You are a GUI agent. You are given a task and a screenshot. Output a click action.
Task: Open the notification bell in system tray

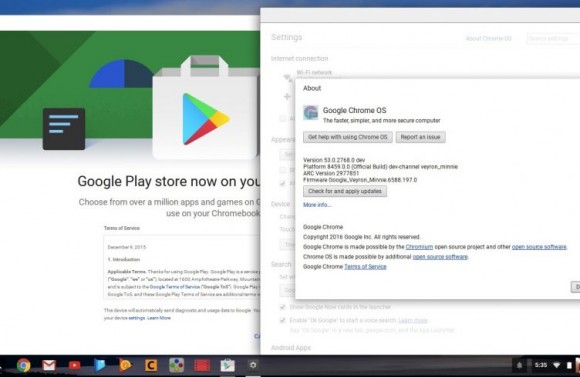pos(519,365)
